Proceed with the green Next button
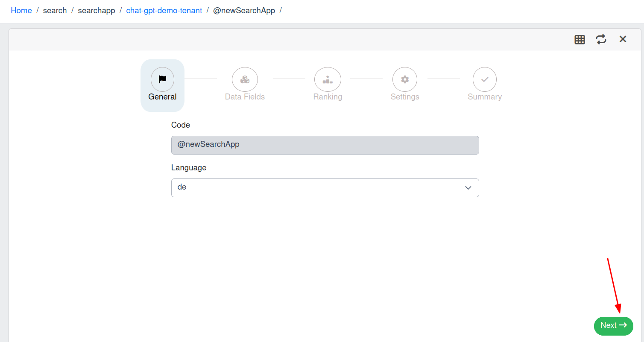644x342 pixels. (613, 326)
